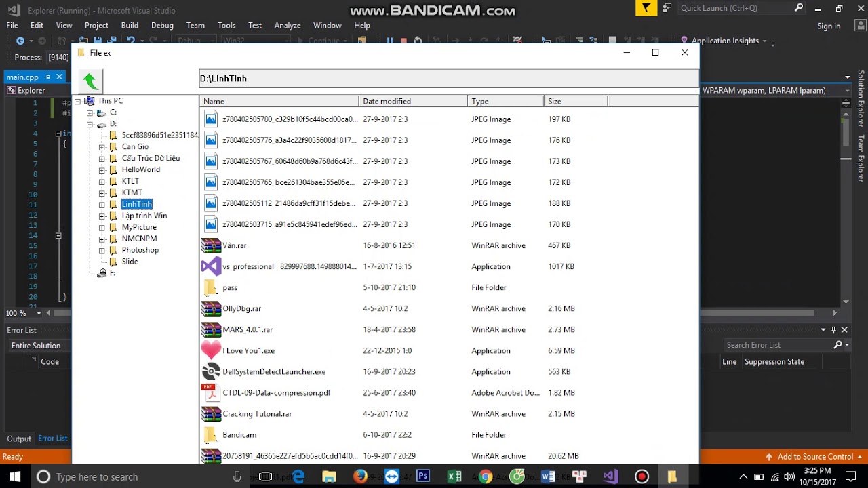Click the D:\LinhTinh address path field
The image size is (868, 488).
(449, 79)
